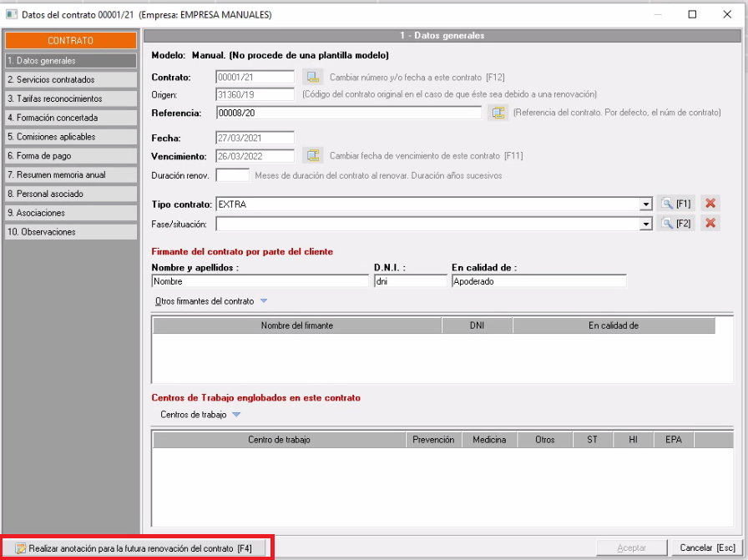The image size is (748, 560).
Task: Click the change Vencimiento date icon
Action: pyautogui.click(x=312, y=155)
